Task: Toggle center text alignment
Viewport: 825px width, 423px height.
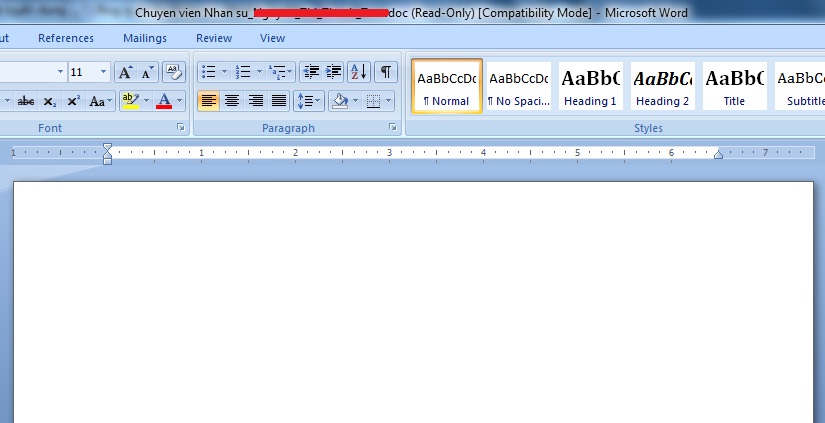Action: pyautogui.click(x=232, y=101)
